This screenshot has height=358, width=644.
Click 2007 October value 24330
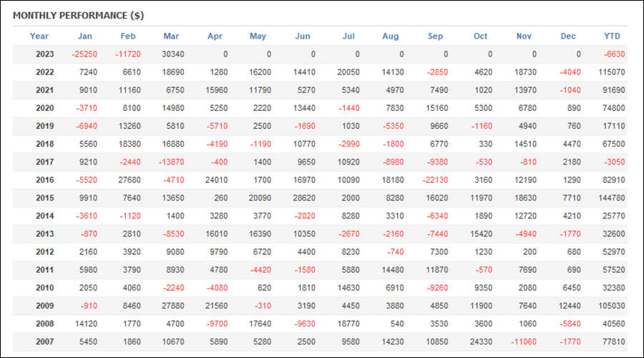coord(481,342)
